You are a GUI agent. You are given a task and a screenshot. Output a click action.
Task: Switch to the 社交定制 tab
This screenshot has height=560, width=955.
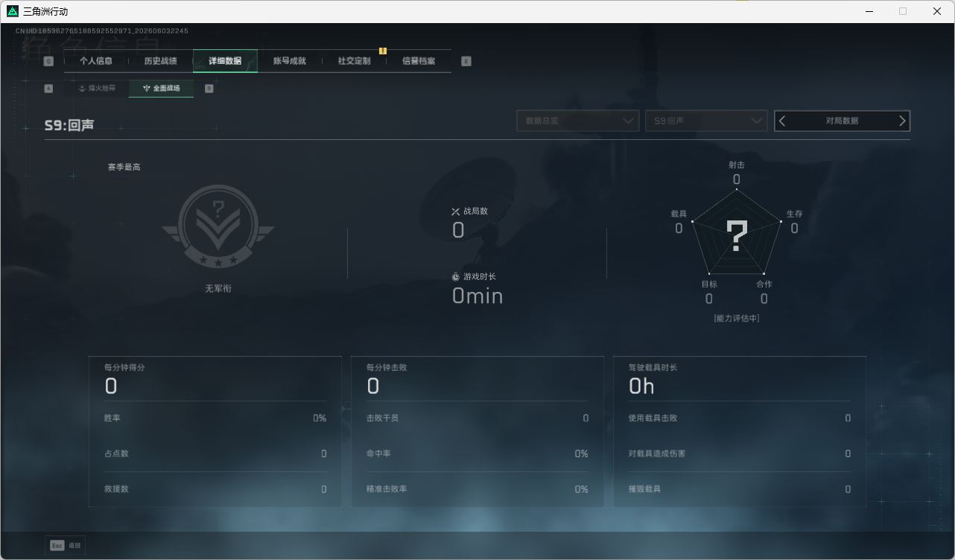coord(354,61)
